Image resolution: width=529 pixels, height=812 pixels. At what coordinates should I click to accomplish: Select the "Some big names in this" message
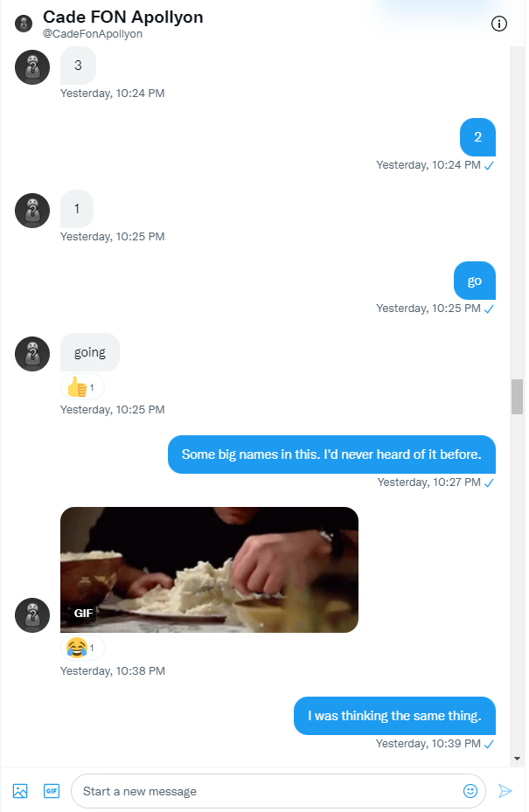331,455
